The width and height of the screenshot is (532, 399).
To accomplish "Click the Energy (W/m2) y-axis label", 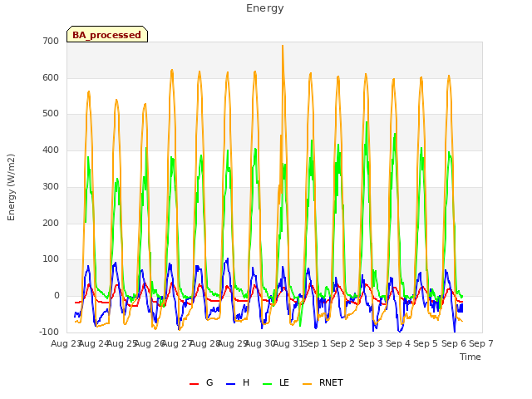I will 11,187.
